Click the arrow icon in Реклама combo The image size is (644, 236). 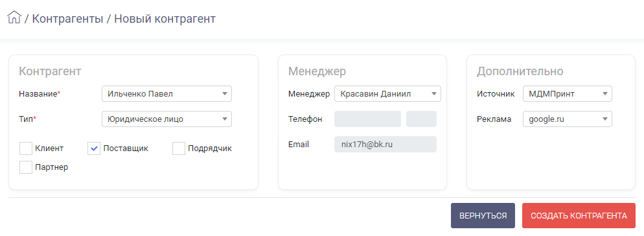click(604, 119)
